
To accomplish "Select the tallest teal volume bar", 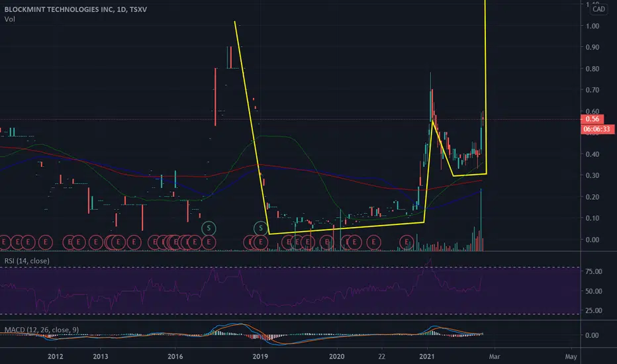I will pos(481,220).
